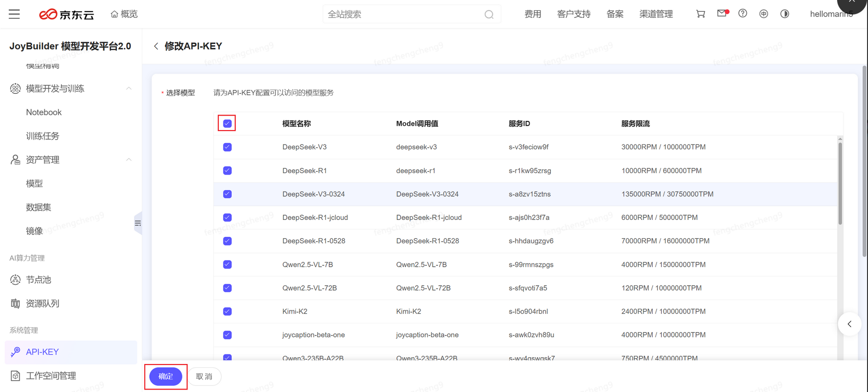Click the search magnifier icon
Screen dimensions: 868x392
(489, 15)
